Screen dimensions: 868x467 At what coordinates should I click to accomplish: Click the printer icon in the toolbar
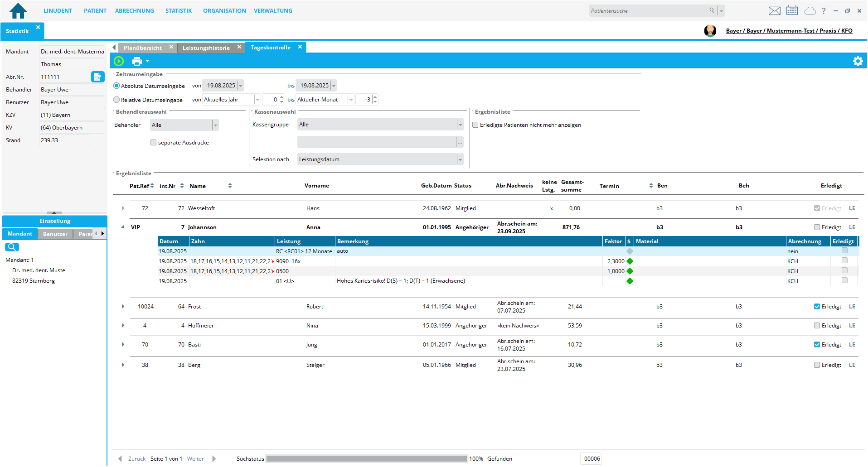pyautogui.click(x=136, y=61)
